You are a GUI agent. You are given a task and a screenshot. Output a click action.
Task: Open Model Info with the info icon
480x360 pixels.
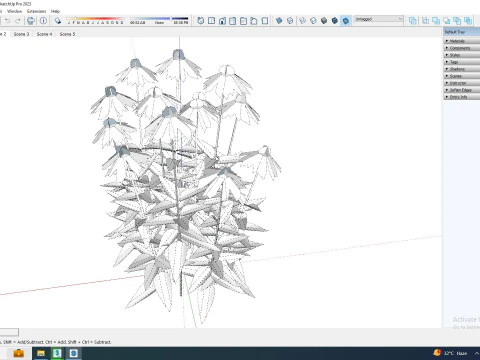point(43,21)
